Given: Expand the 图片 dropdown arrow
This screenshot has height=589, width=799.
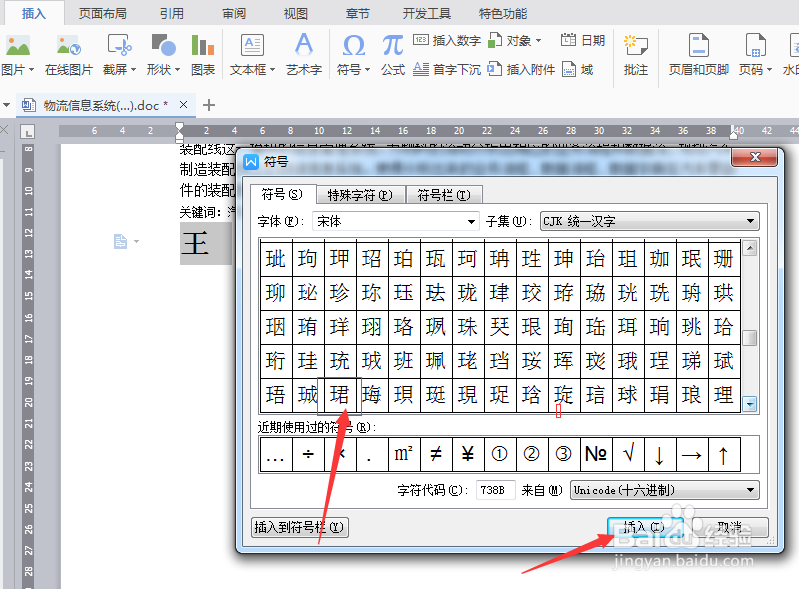Looking at the screenshot, I should point(32,69).
